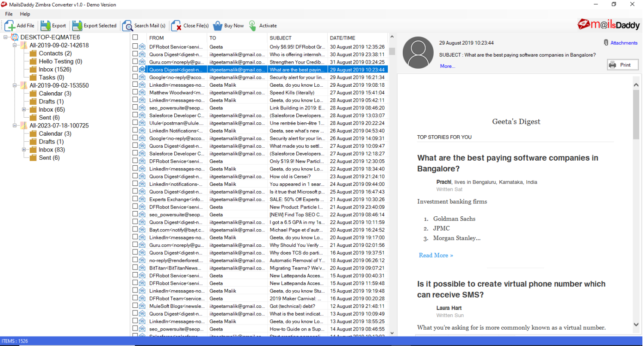The image size is (644, 346).
Task: Open the Search Mail tool
Action: coord(128,26)
